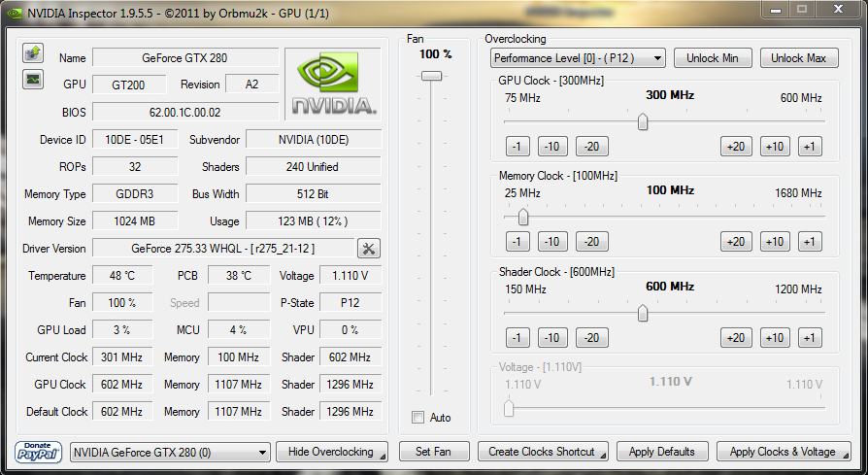Image resolution: width=868 pixels, height=475 pixels.
Task: Click the GPU value GT200
Action: click(128, 85)
